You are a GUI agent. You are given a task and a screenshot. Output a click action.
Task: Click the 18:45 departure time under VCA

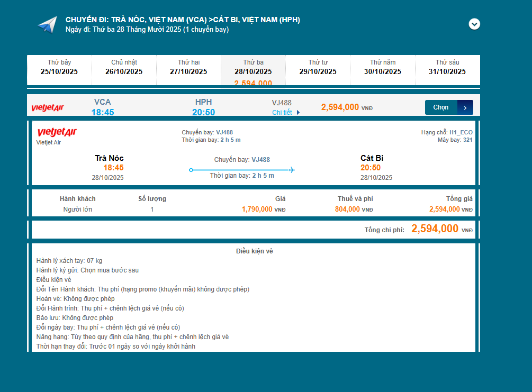102,112
